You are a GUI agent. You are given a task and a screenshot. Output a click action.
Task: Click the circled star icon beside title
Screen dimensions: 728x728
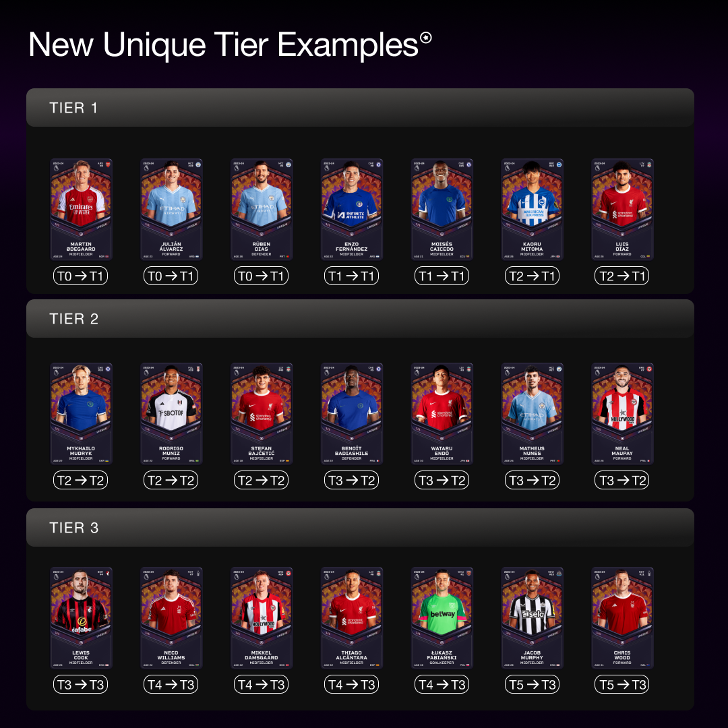(426, 38)
